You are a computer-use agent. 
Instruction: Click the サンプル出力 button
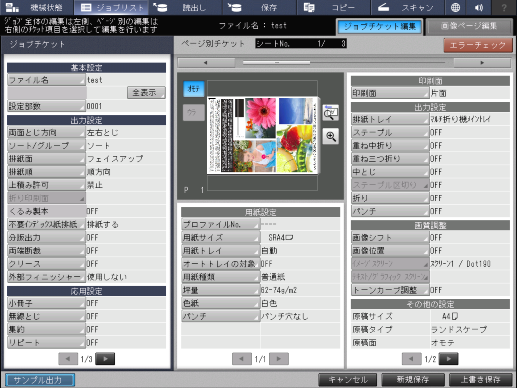[40, 380]
